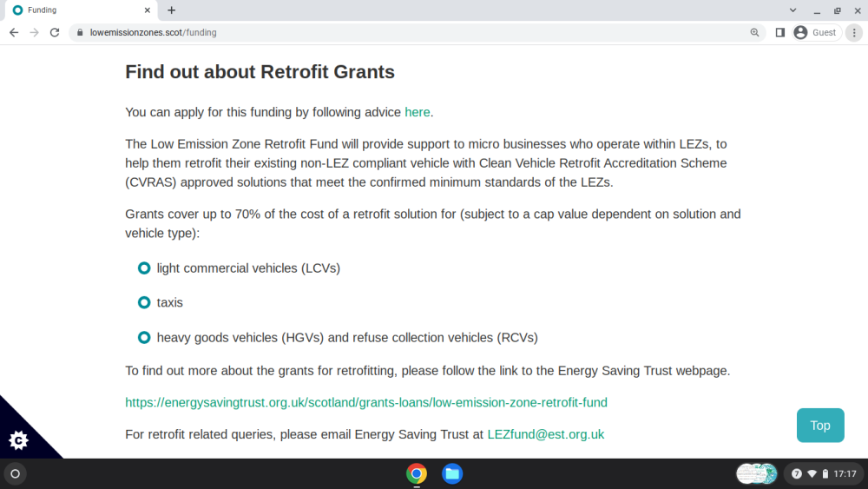The width and height of the screenshot is (868, 489).
Task: Open zoom magnifier in address bar
Action: [x=754, y=33]
